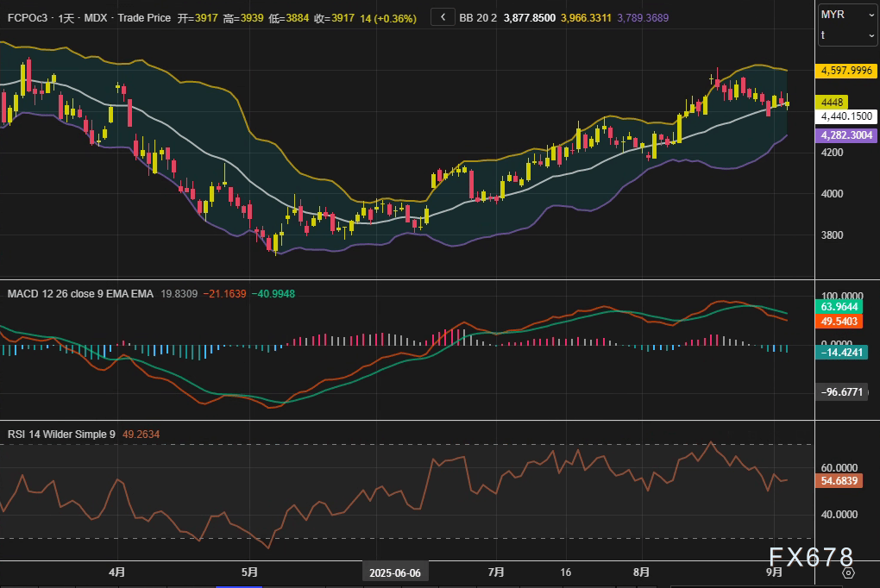Viewport: 880px width, 588px height.
Task: Click the collapse arrow beside BB 20 2
Action: tap(442, 17)
